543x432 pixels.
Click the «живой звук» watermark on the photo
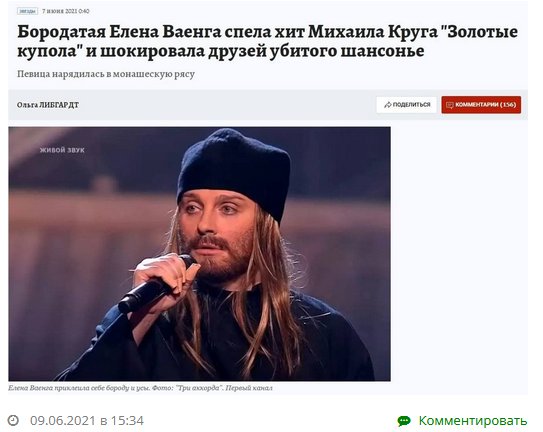coord(62,150)
